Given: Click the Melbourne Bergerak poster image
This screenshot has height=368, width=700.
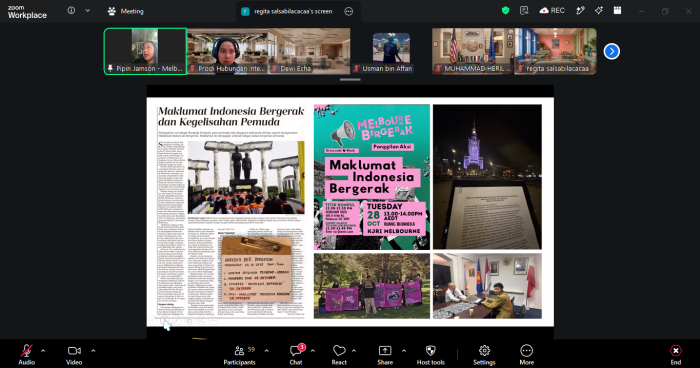Looking at the screenshot, I should [x=372, y=177].
